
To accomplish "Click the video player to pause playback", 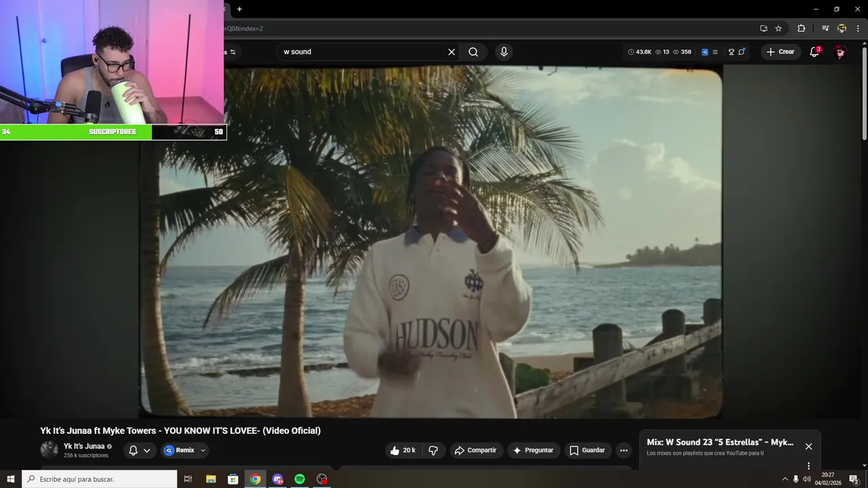I will [x=431, y=242].
